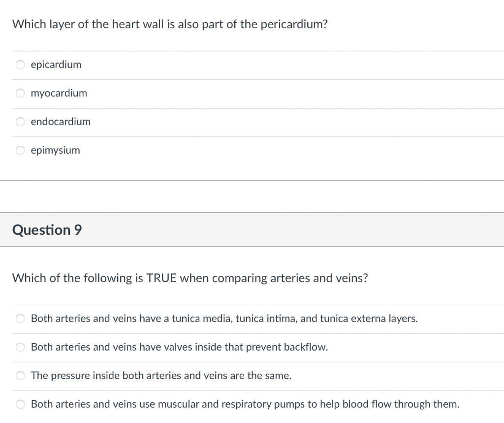The width and height of the screenshot is (504, 423).
Task: Select radio for same pressure answer
Action: (20, 376)
